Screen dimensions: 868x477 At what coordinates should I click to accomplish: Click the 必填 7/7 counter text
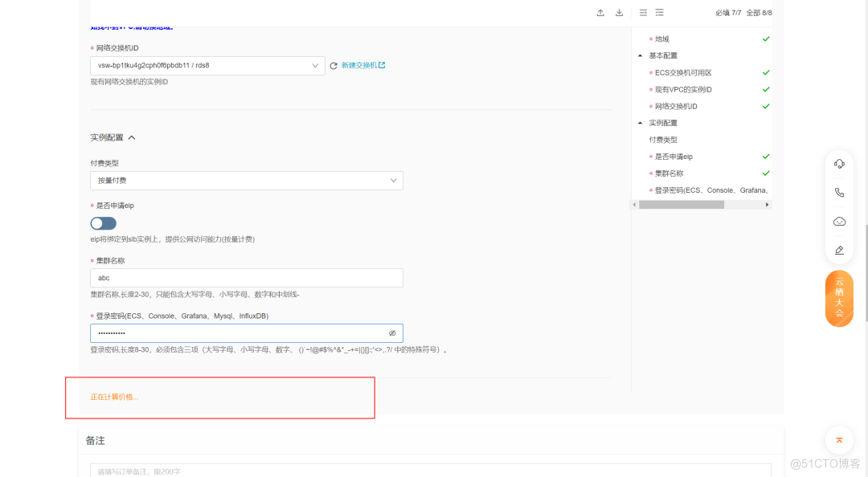pos(728,13)
